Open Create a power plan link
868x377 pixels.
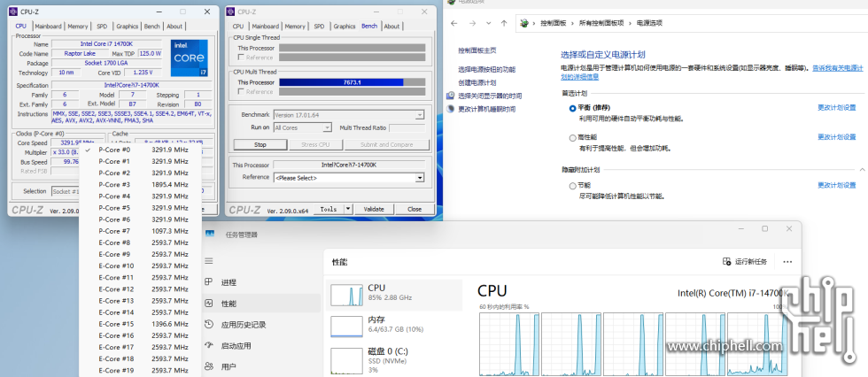click(x=477, y=83)
